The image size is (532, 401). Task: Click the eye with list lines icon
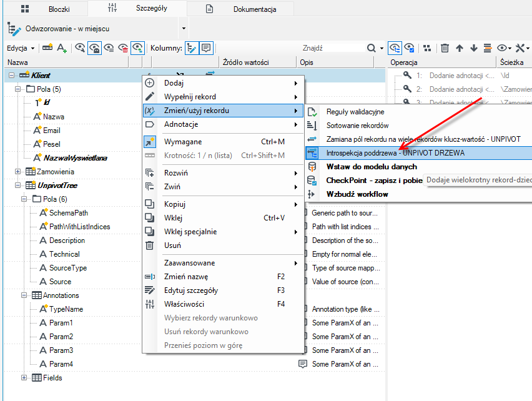point(109,48)
